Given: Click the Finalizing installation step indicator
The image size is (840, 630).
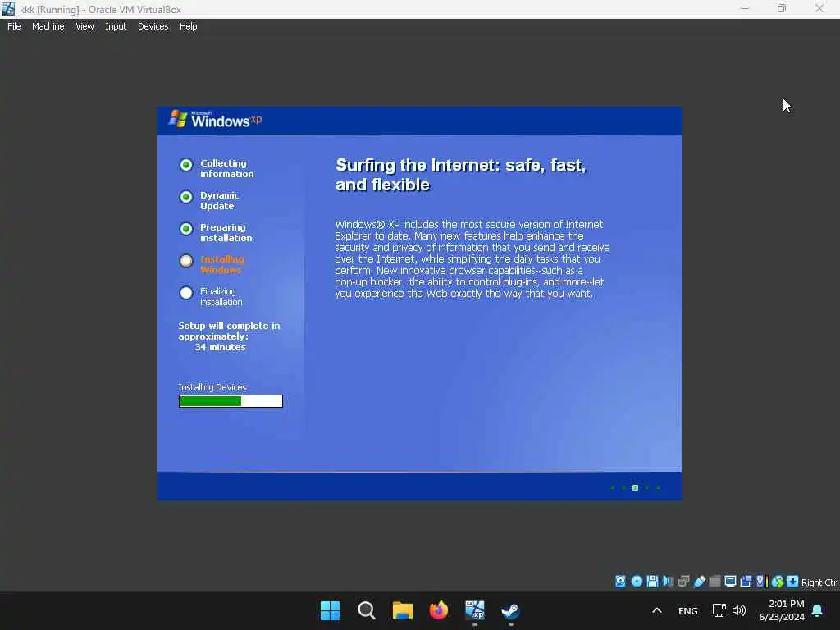Looking at the screenshot, I should pyautogui.click(x=186, y=293).
